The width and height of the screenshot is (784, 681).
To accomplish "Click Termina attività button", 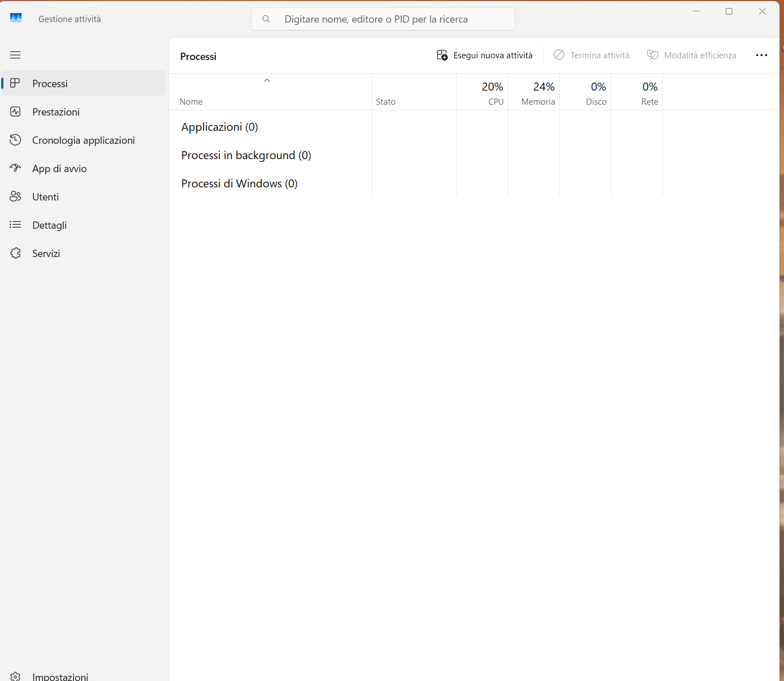I will [x=591, y=55].
